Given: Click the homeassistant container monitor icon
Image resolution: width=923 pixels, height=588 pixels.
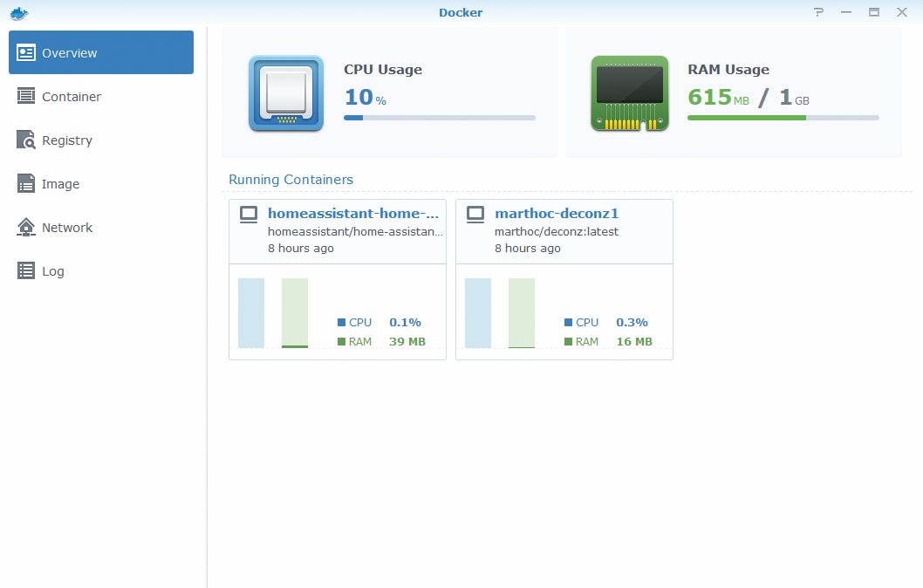Looking at the screenshot, I should coord(249,215).
